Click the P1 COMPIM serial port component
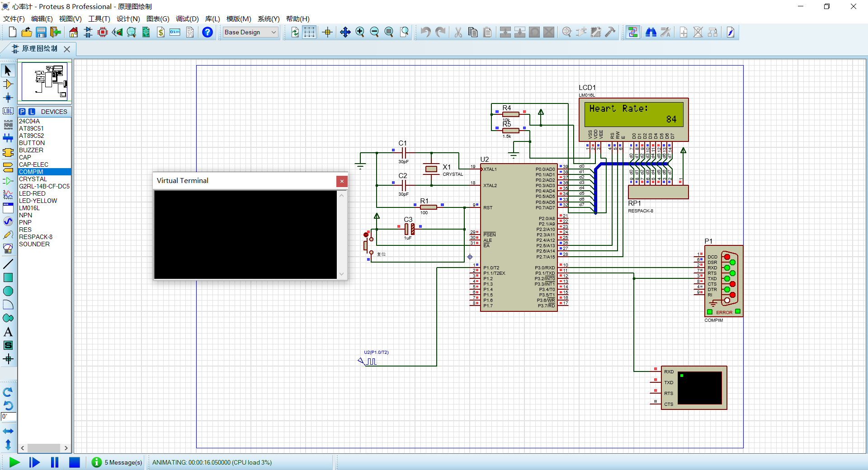This screenshot has height=470, width=868. 723,281
